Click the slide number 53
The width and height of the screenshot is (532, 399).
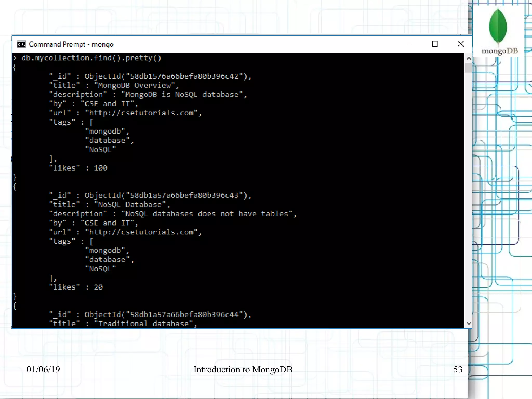coord(458,369)
